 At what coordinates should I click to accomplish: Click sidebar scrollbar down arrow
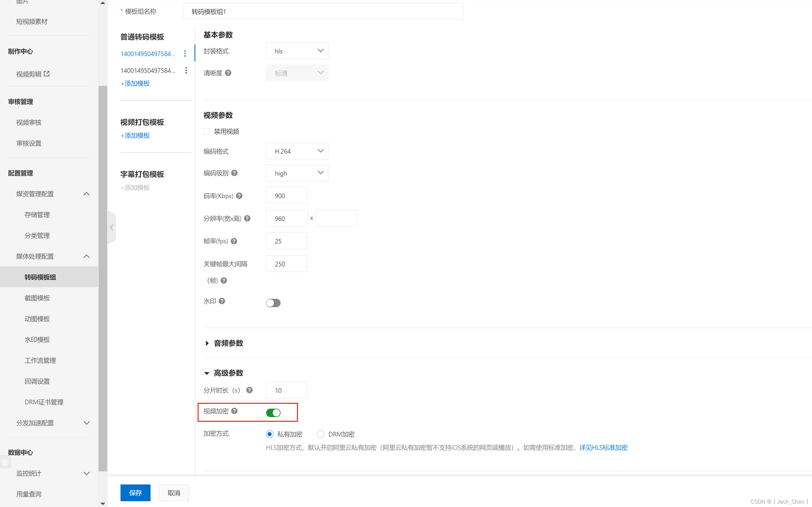coord(103,503)
